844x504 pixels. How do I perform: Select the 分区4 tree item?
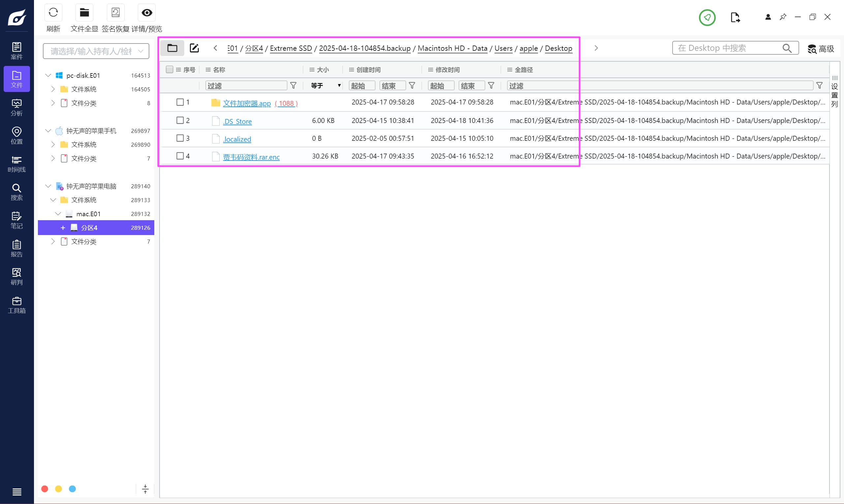click(96, 227)
